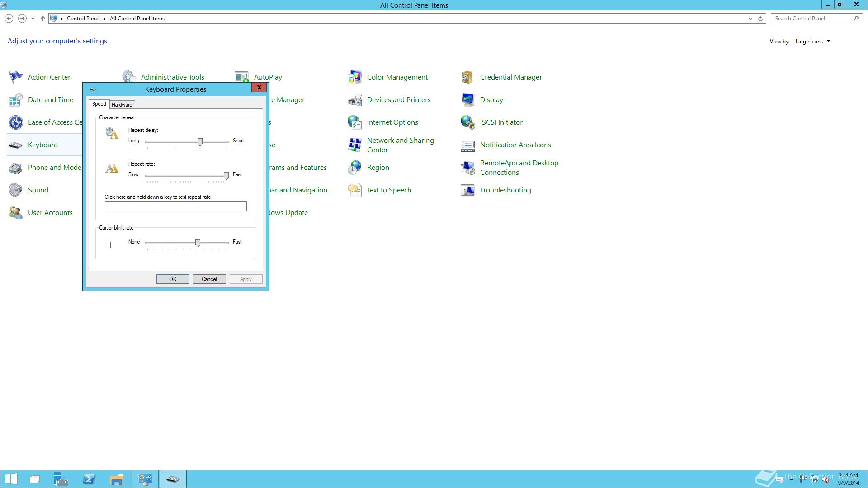This screenshot has height=488, width=868.
Task: Click the Troubleshooting icon
Action: tap(467, 190)
